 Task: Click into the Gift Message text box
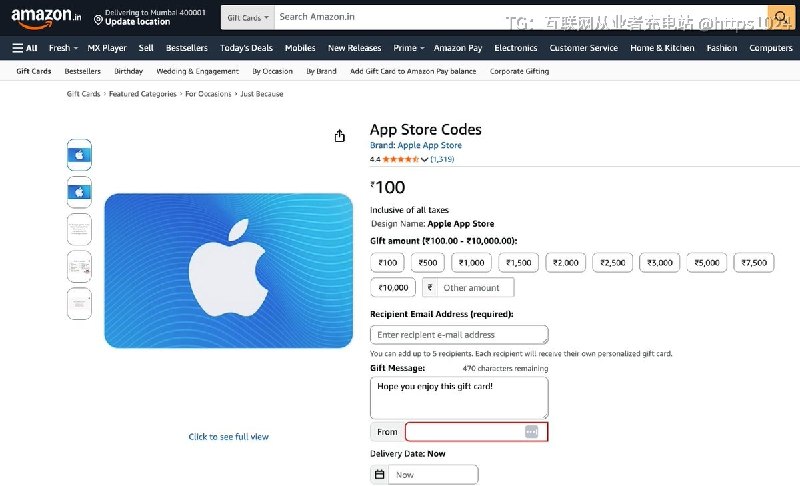(x=459, y=398)
